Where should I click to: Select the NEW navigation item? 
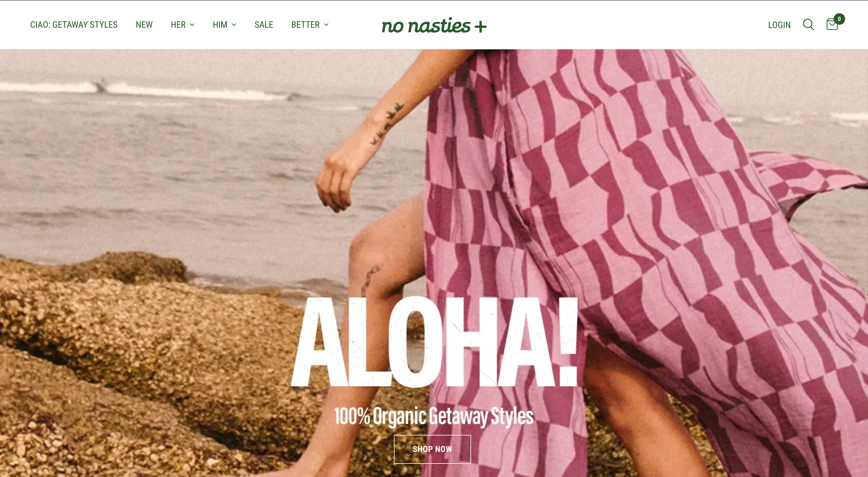(144, 25)
